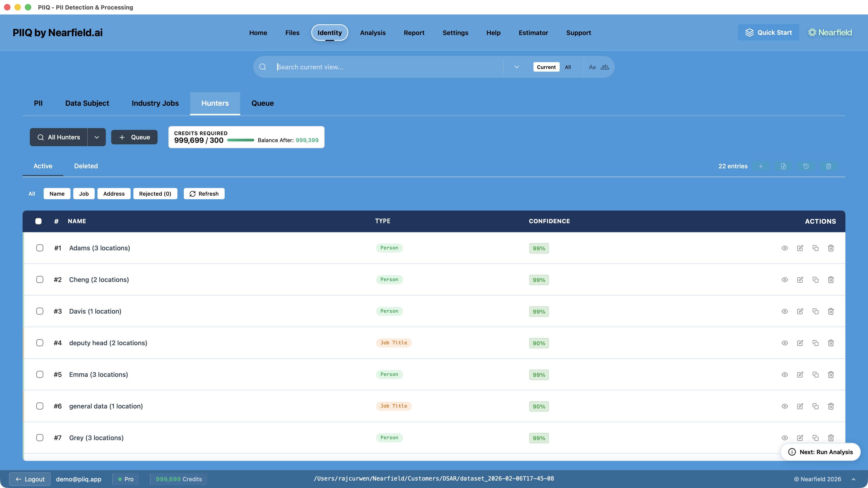Open the history log for entries
The width and height of the screenshot is (868, 488).
pos(806,166)
